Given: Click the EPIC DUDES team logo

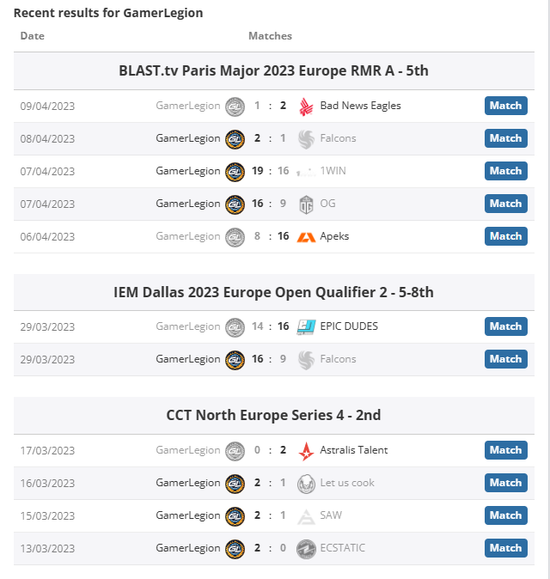Looking at the screenshot, I should (306, 327).
